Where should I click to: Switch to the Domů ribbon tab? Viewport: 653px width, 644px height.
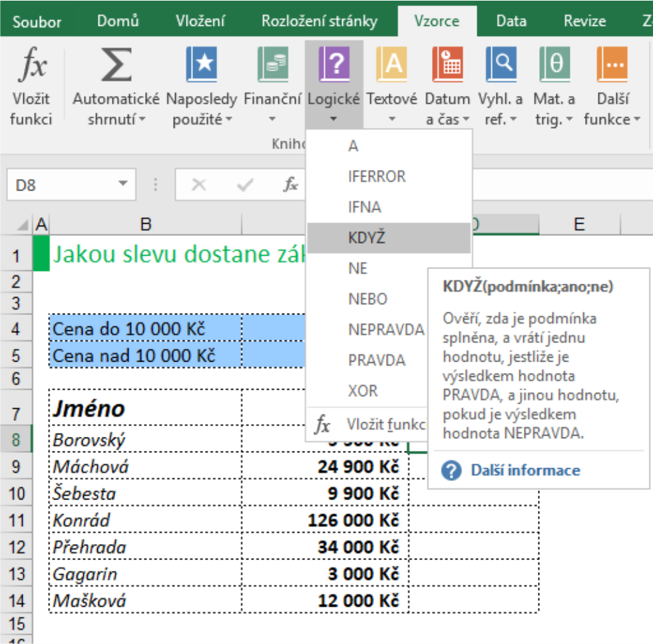pos(118,21)
